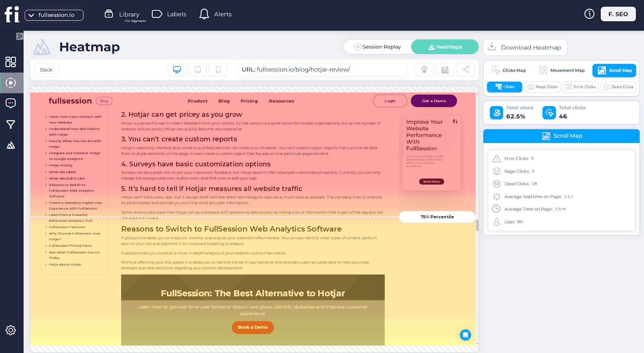The width and height of the screenshot is (644, 353).
Task: Switch to Movement Map
Action: click(x=561, y=70)
